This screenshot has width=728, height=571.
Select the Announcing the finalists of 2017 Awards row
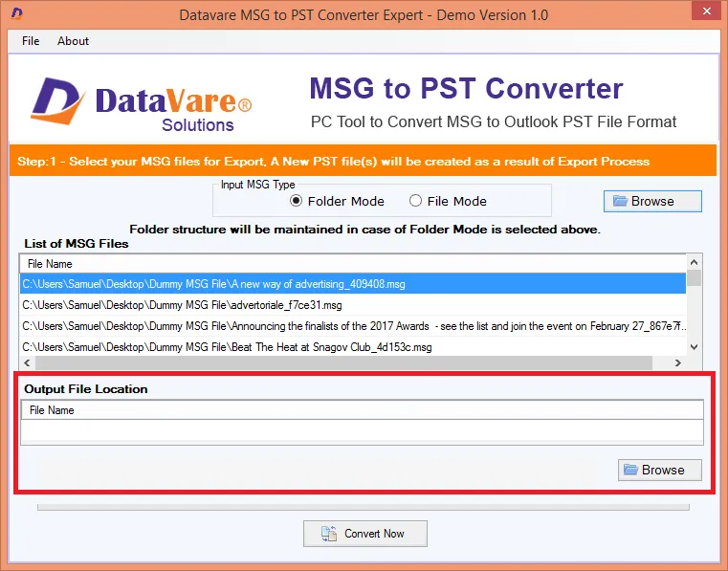point(353,326)
